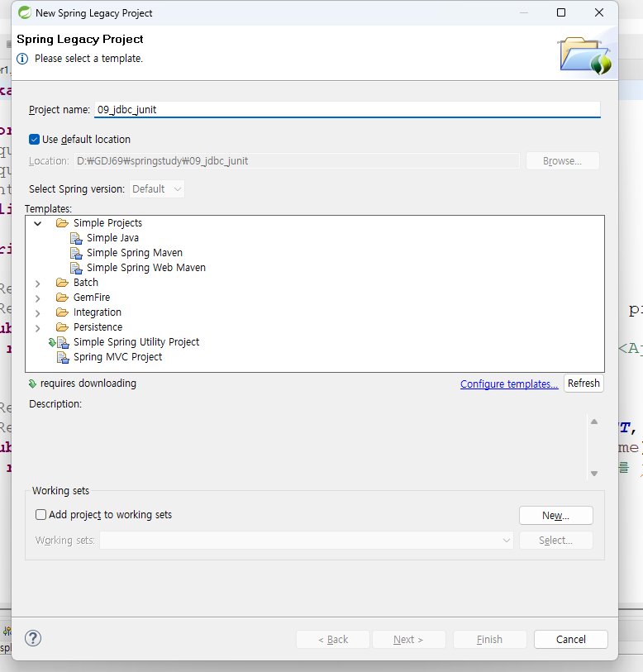The image size is (643, 672).
Task: Click the Back button
Action: pyautogui.click(x=333, y=640)
